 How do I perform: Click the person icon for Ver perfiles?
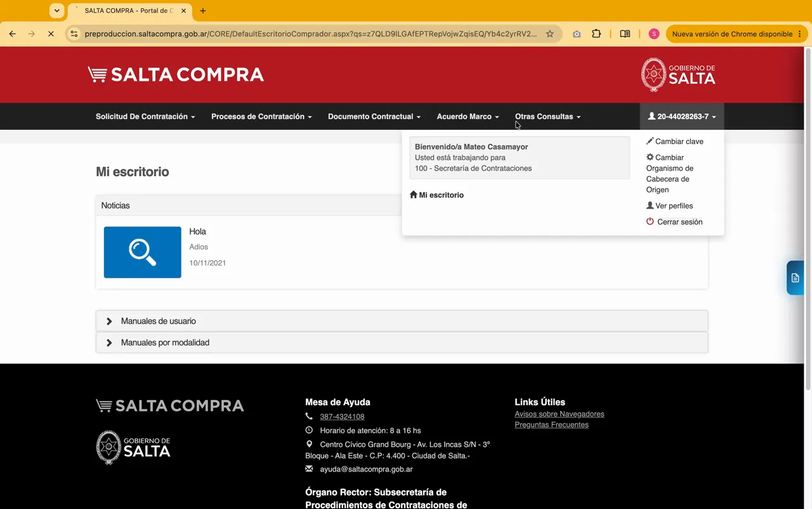(x=650, y=205)
